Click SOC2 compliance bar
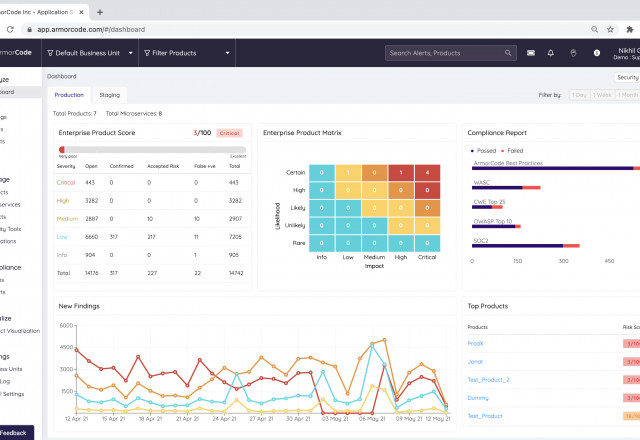This screenshot has width=640, height=440. pos(526,246)
